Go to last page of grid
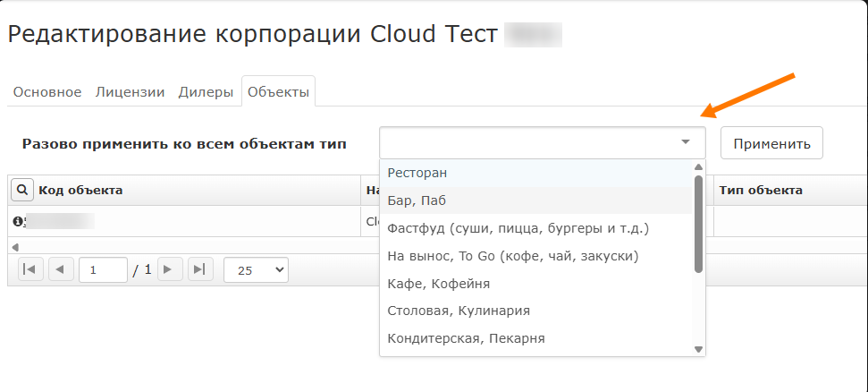 (199, 269)
